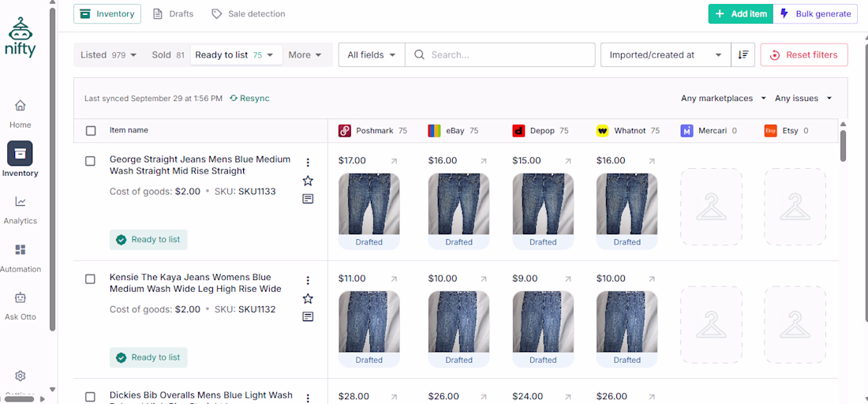The height and width of the screenshot is (404, 868).
Task: Toggle sort order icon beside Imported/created at
Action: pos(743,54)
